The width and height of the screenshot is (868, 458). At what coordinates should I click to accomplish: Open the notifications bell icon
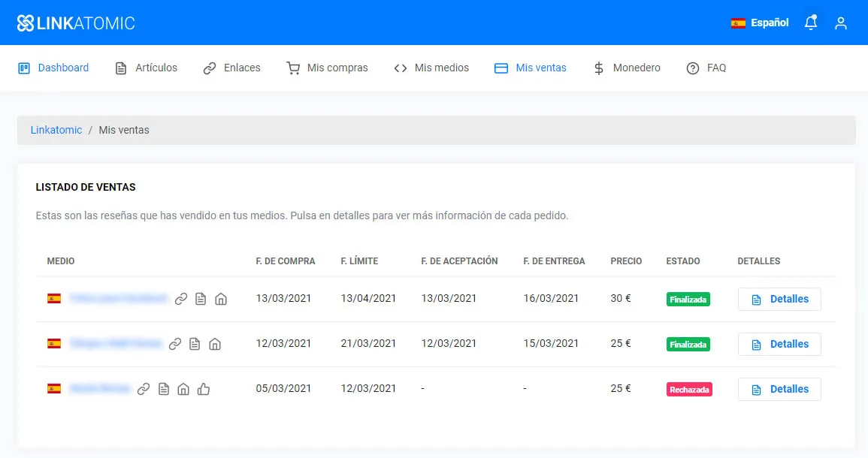click(810, 23)
